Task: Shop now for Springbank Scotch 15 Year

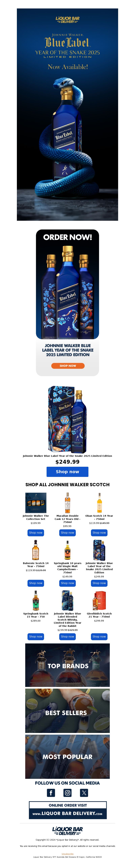Action: click(36, 636)
